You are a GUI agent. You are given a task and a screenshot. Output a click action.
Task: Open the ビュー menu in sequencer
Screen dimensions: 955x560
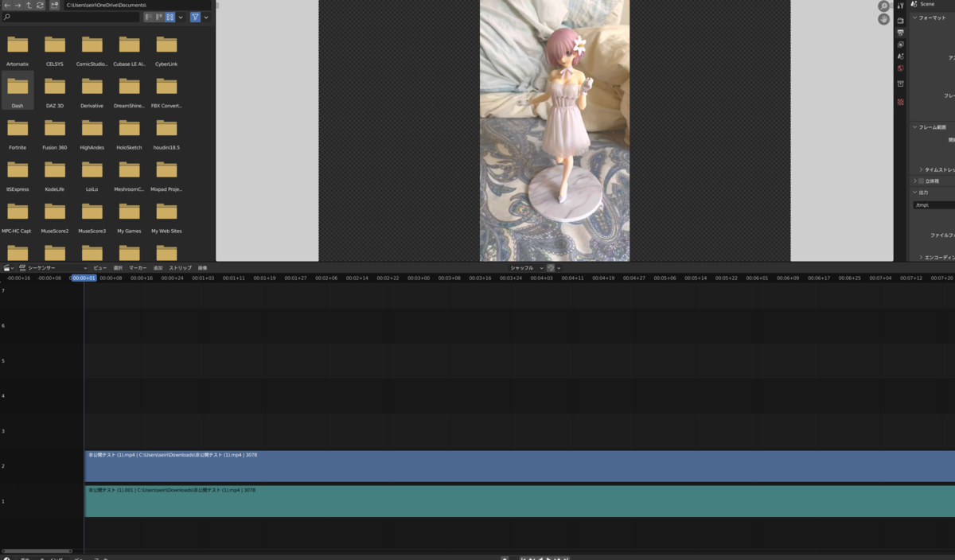(x=99, y=268)
